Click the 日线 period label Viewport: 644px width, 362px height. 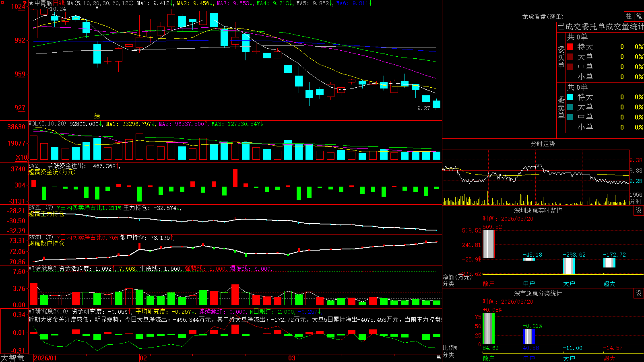pyautogui.click(x=59, y=3)
